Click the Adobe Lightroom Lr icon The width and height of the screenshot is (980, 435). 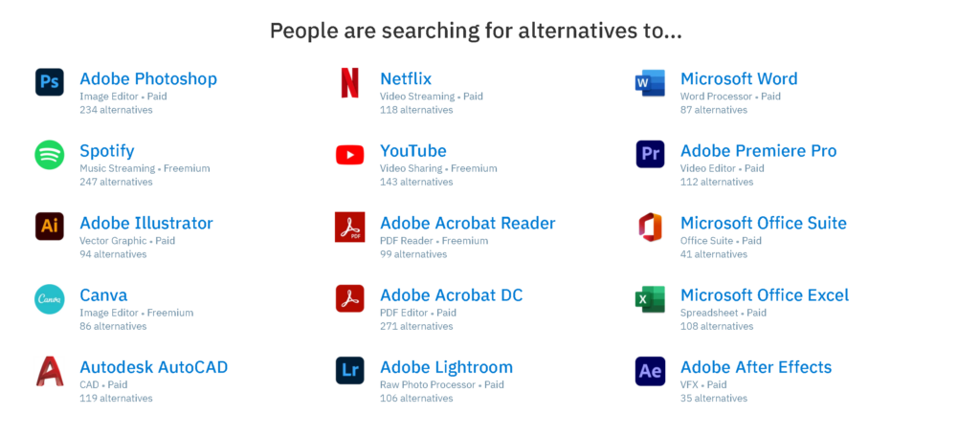350,371
